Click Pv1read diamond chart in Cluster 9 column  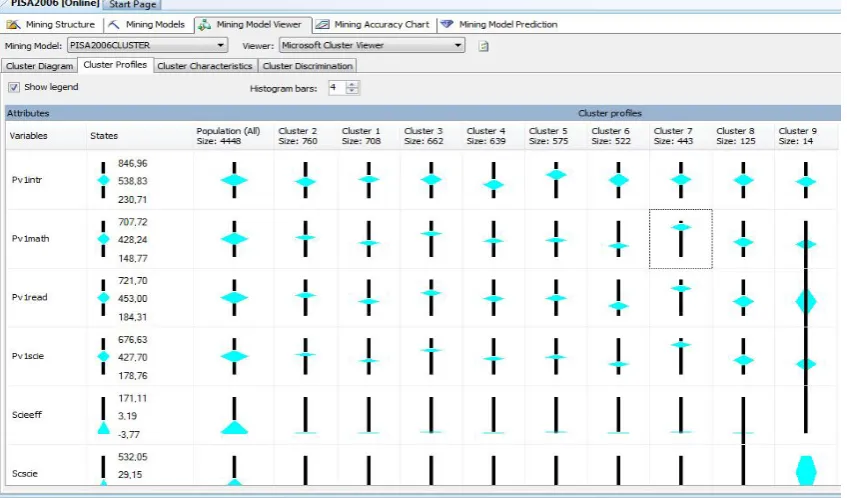click(x=805, y=301)
